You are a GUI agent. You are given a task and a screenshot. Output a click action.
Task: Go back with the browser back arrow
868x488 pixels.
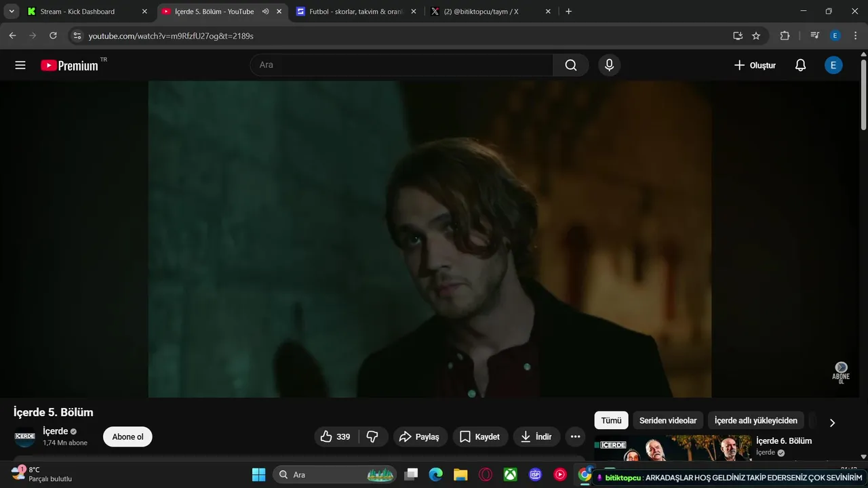tap(12, 35)
